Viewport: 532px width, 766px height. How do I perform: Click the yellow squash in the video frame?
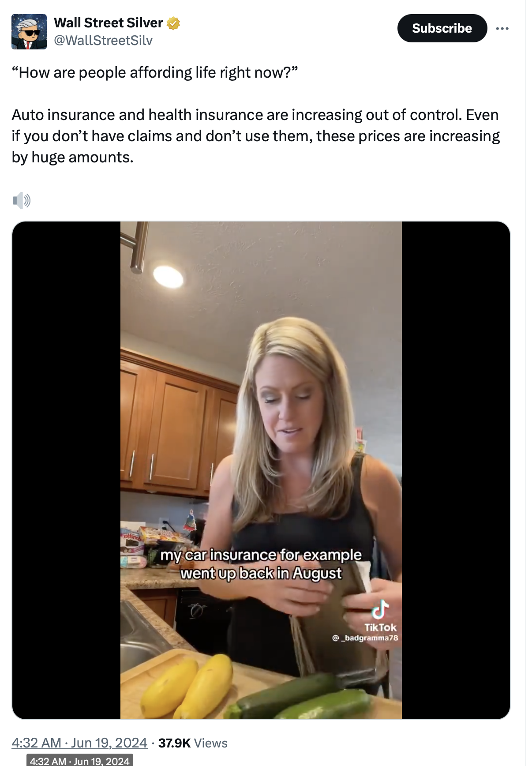[x=187, y=687]
